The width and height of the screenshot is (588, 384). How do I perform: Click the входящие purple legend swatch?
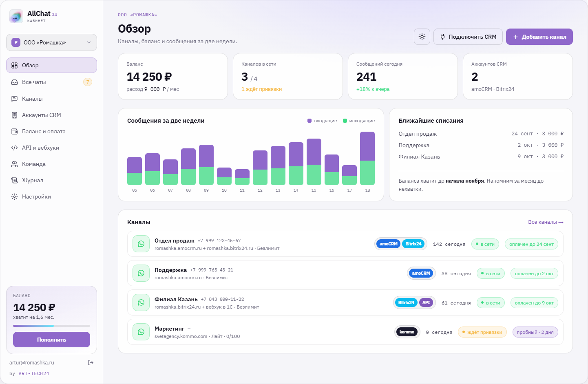click(309, 121)
